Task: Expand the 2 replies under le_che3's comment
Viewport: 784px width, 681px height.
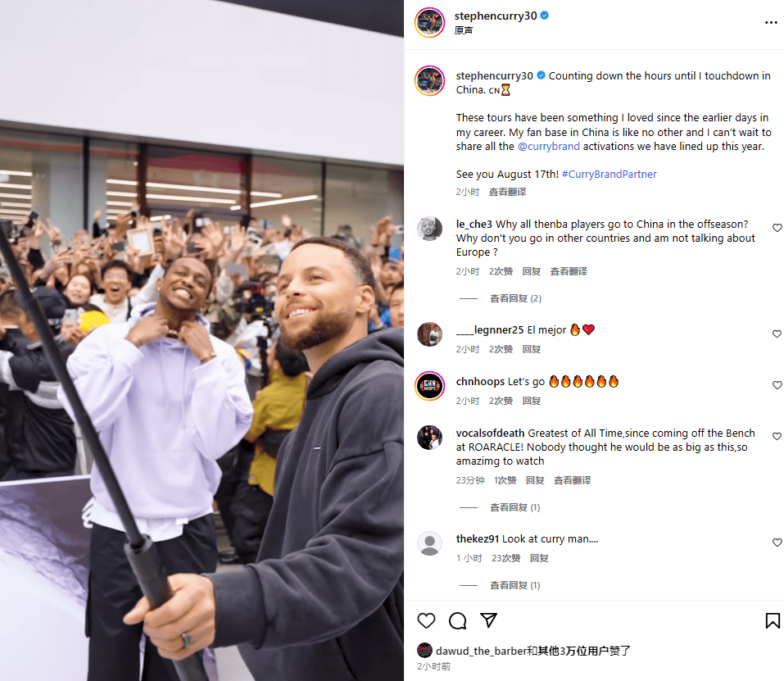Action: tap(515, 298)
